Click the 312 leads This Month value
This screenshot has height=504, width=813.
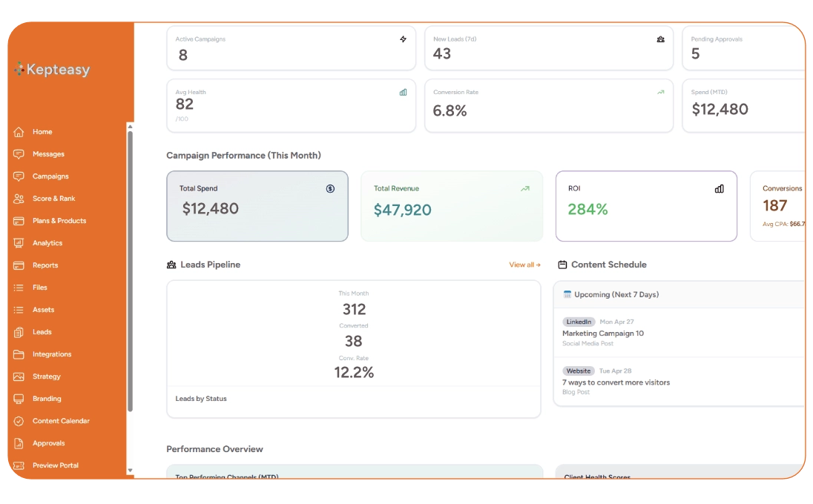[x=354, y=310]
